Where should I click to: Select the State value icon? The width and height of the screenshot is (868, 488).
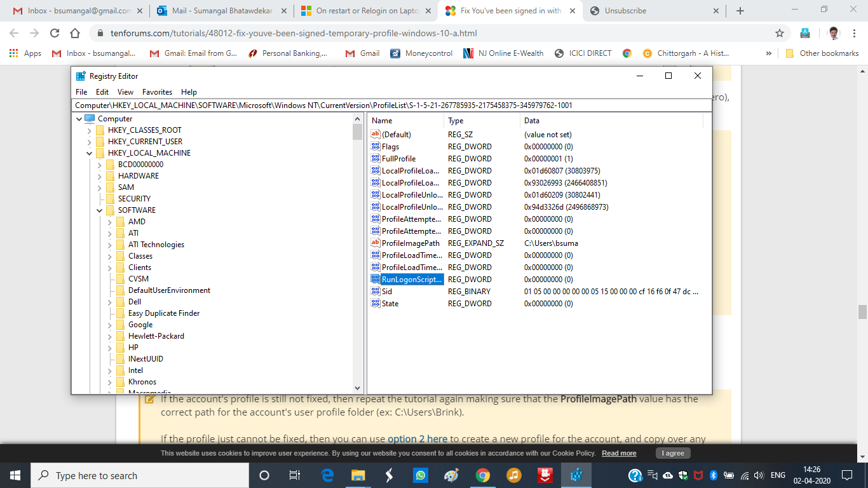point(376,304)
